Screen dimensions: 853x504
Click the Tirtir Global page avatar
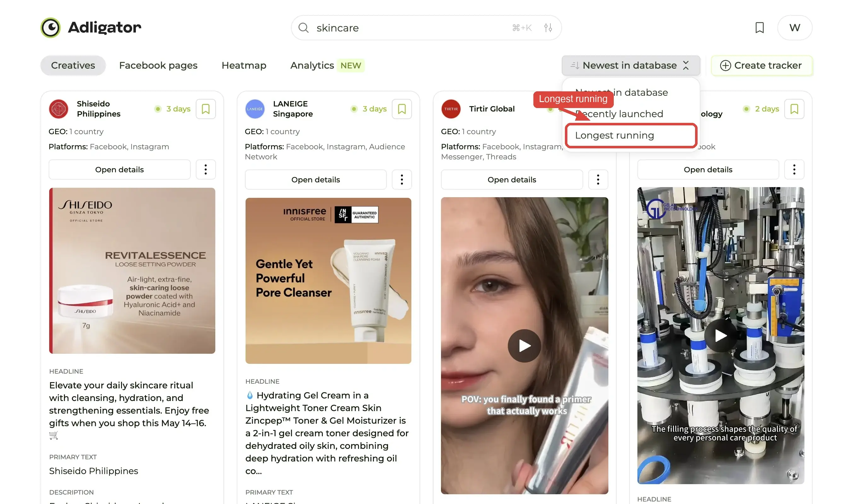451,109
